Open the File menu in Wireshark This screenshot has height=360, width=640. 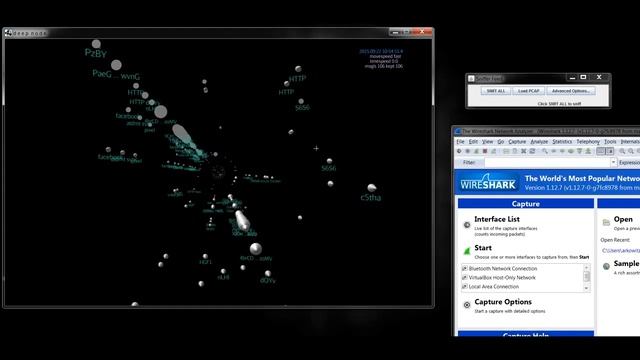coord(460,142)
